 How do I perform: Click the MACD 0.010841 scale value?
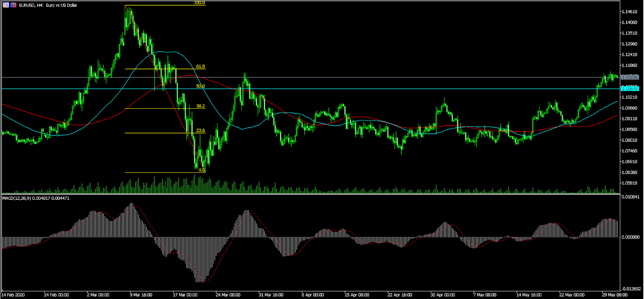pyautogui.click(x=630, y=197)
